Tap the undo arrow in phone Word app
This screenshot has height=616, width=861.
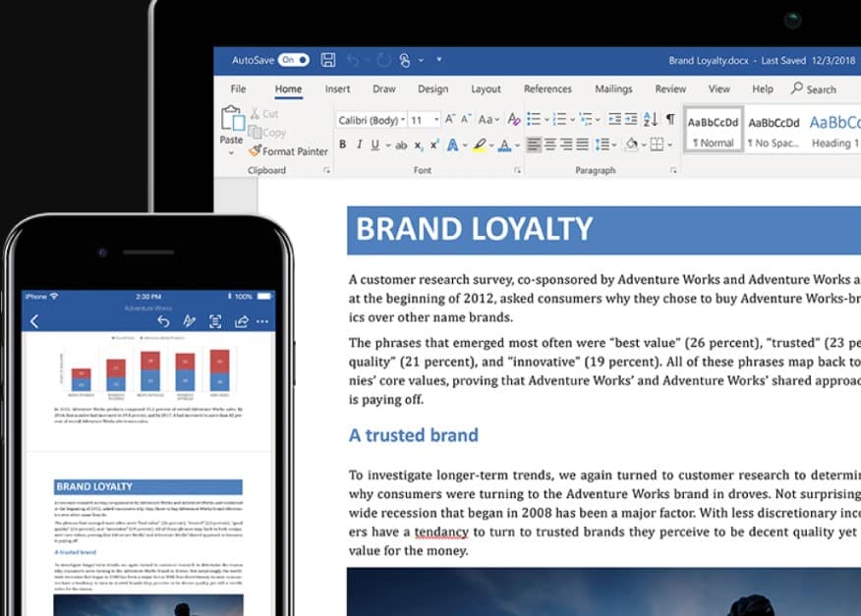[x=163, y=321]
